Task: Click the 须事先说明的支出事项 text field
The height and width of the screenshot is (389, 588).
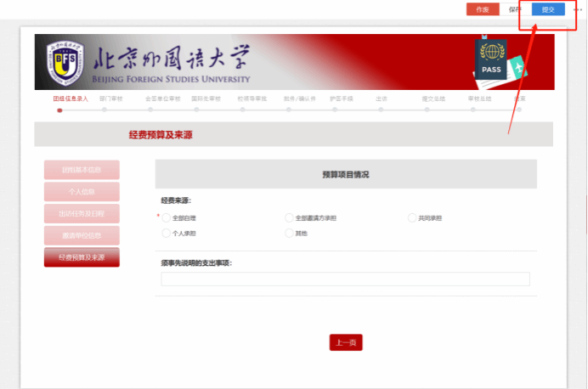Action: coord(345,279)
